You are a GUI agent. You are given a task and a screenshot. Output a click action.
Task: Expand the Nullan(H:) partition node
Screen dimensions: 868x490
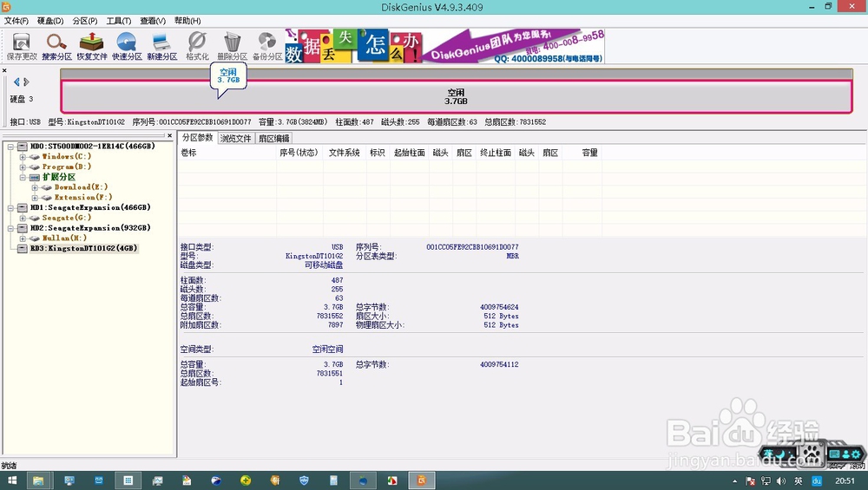click(x=23, y=238)
